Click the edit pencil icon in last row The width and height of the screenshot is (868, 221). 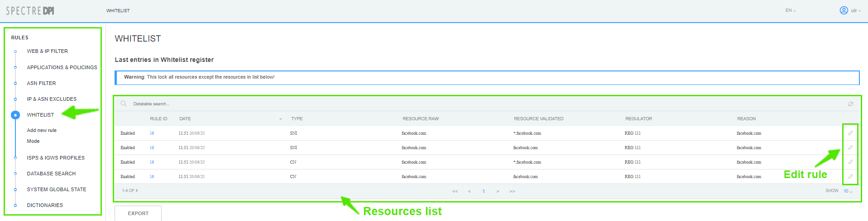tap(850, 177)
